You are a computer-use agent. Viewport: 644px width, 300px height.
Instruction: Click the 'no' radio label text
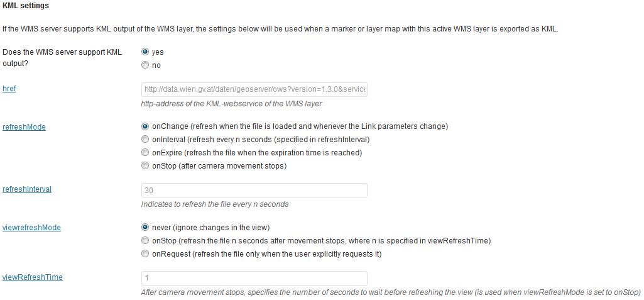click(156, 65)
